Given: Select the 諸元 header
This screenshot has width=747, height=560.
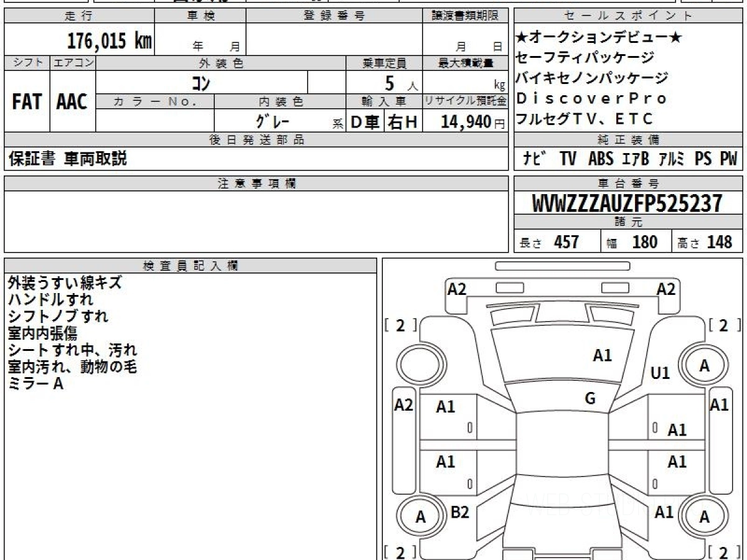Looking at the screenshot, I should pyautogui.click(x=629, y=222).
